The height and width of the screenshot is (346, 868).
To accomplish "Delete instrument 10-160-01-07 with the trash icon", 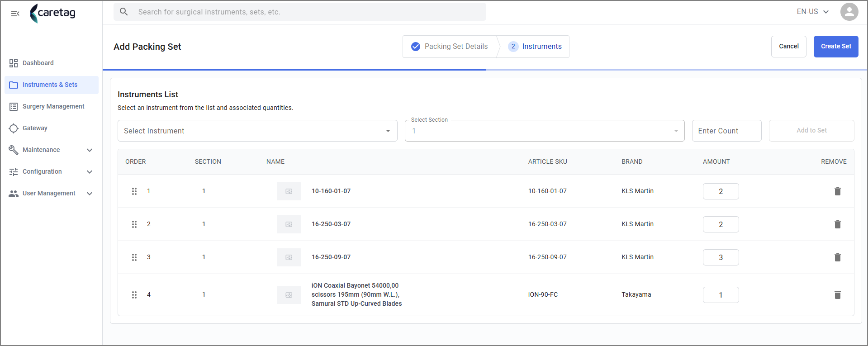I will pos(837,191).
